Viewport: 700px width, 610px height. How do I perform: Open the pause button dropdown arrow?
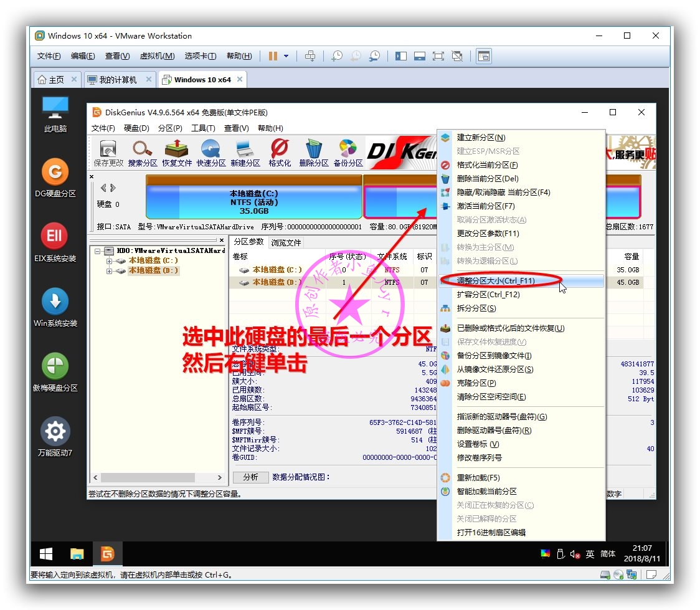[285, 55]
